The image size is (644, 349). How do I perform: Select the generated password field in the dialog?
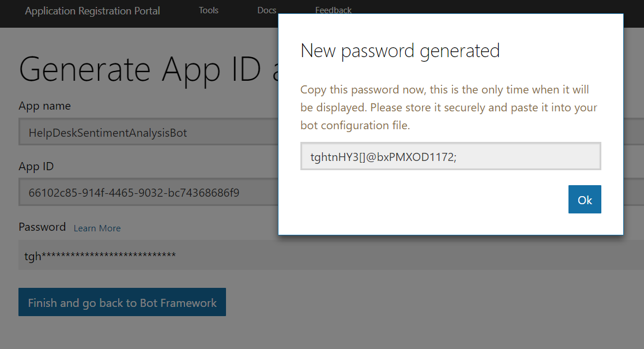(450, 156)
